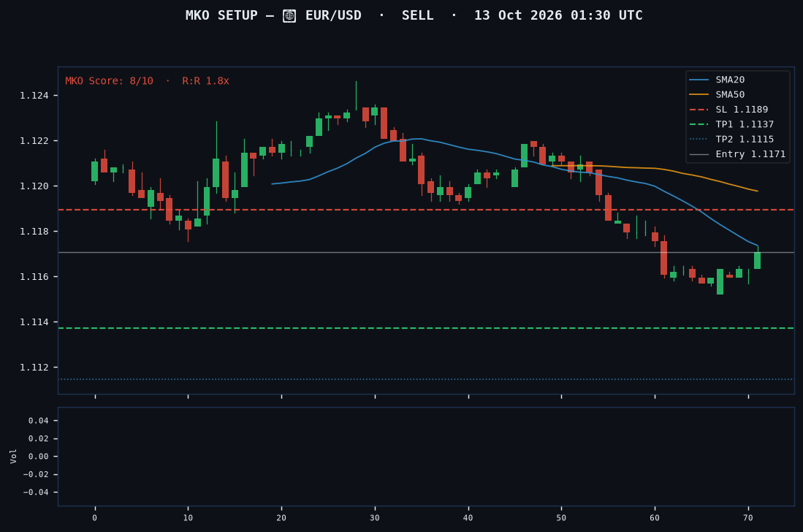
Task: Click the last green candle touching Entry line
Action: click(757, 261)
